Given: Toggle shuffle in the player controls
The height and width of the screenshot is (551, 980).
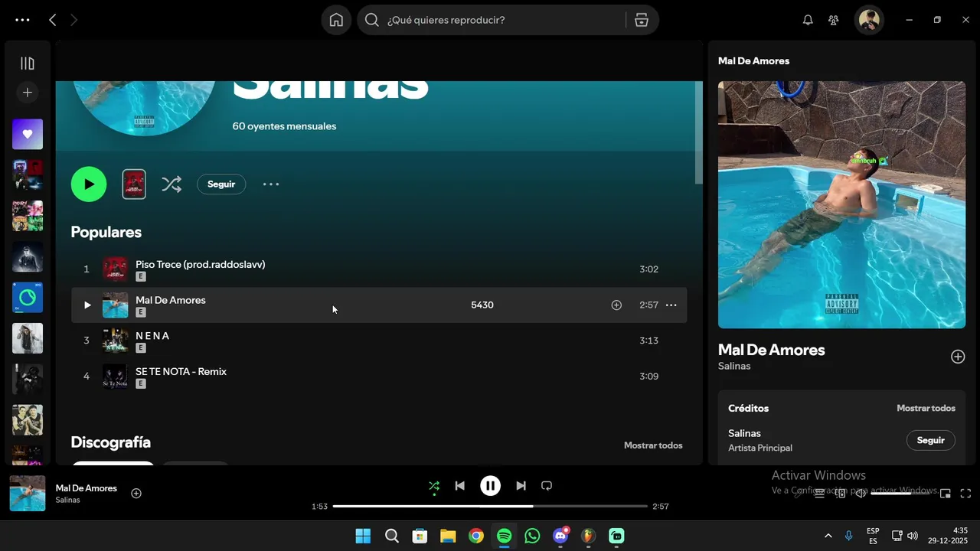Looking at the screenshot, I should tap(434, 486).
